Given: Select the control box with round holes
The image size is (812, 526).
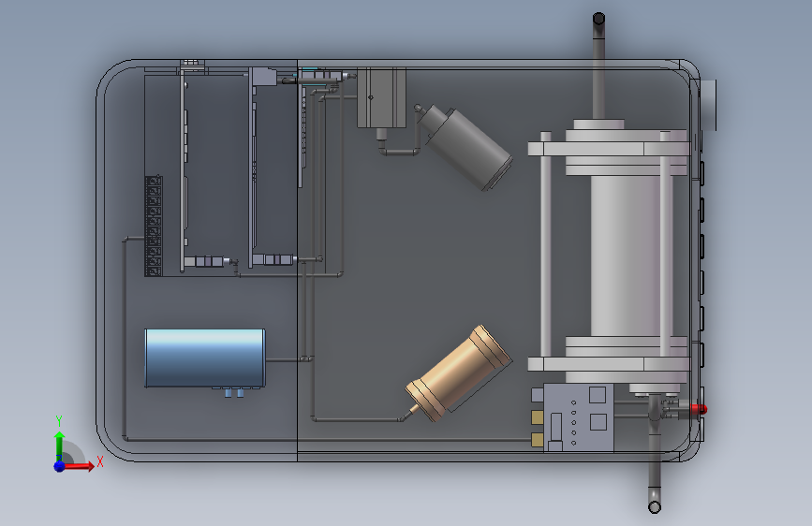Looking at the screenshot, I should [579, 417].
